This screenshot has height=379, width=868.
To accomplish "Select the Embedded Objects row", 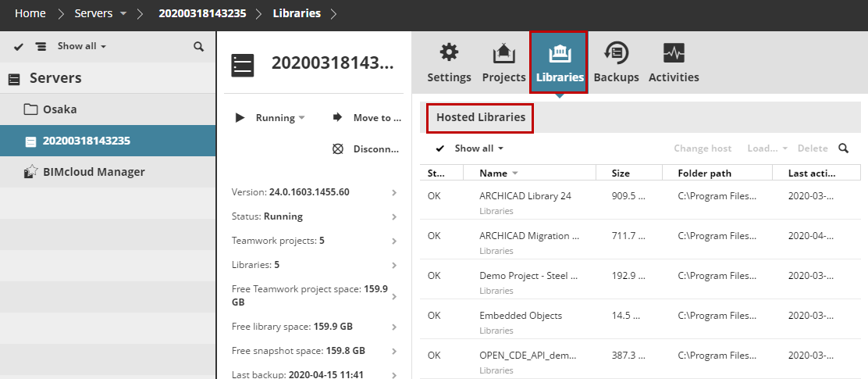I will (x=640, y=320).
